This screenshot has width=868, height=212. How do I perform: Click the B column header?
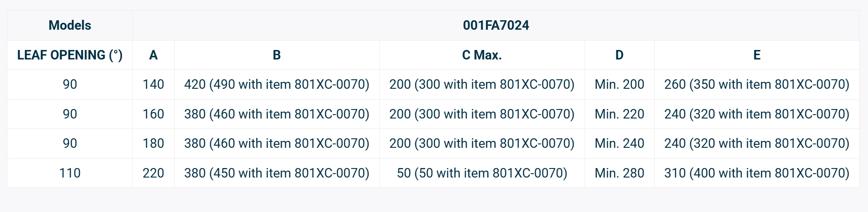pyautogui.click(x=276, y=55)
